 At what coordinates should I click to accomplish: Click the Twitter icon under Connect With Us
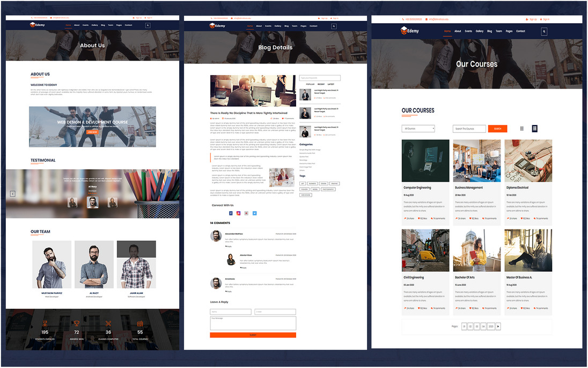tap(254, 213)
